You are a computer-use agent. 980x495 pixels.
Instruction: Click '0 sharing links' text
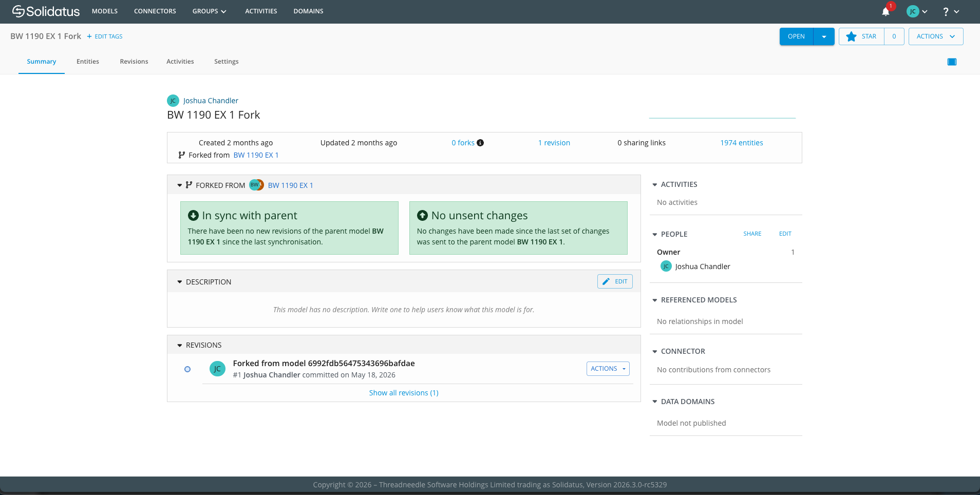642,143
